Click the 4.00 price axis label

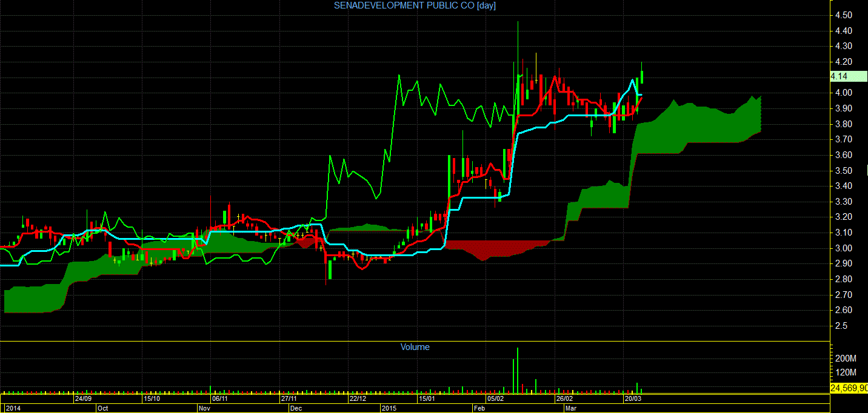coord(844,93)
